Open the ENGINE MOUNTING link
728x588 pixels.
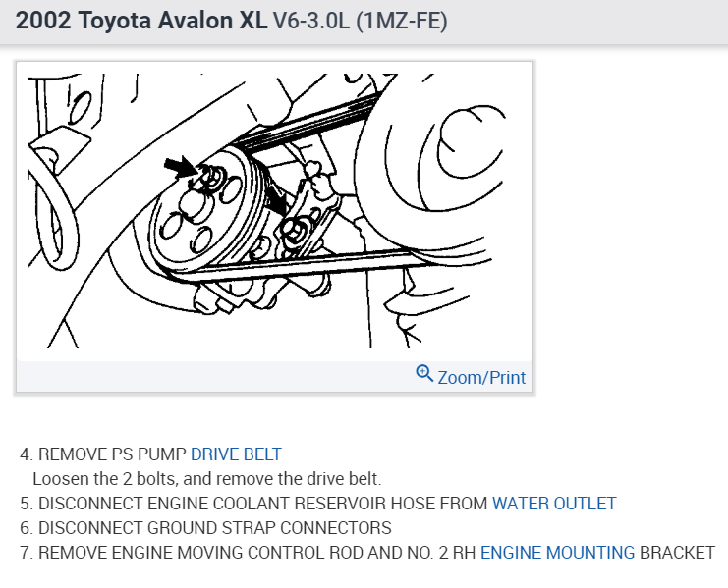click(557, 553)
